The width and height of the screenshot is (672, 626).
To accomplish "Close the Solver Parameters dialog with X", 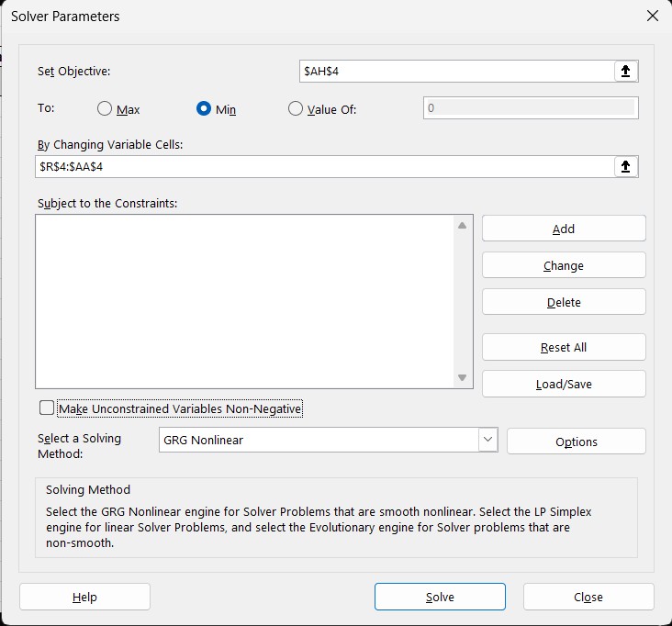I will [x=653, y=16].
